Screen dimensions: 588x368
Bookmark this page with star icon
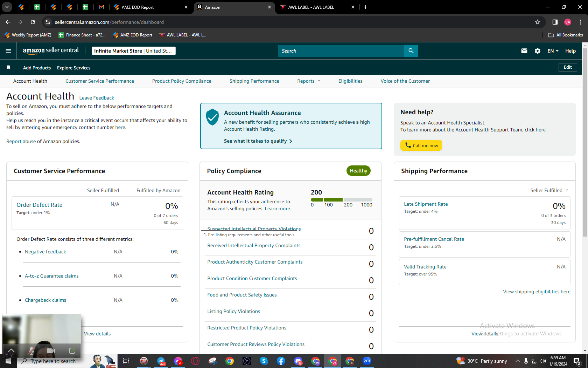pos(538,22)
